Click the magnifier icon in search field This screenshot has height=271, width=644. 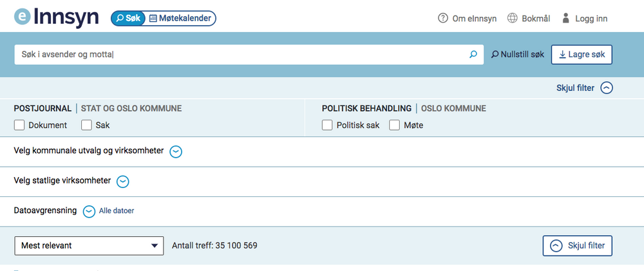click(473, 54)
